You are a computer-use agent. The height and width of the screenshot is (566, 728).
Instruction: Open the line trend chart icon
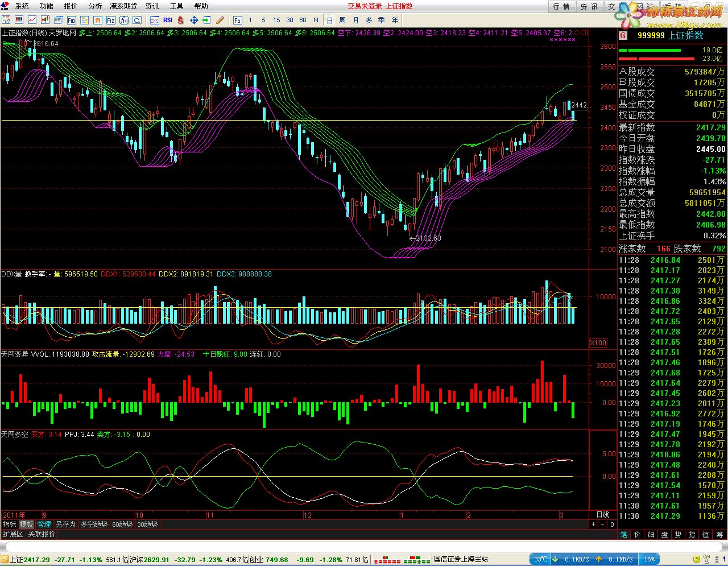(32, 20)
